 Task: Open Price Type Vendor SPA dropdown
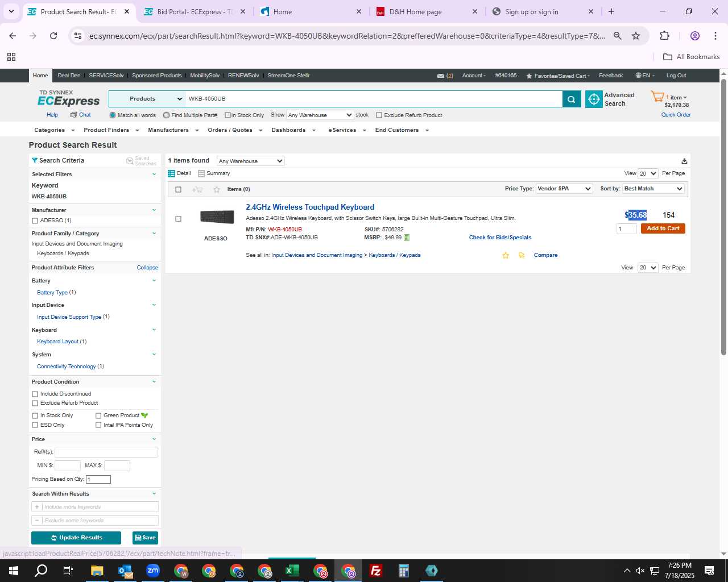click(x=564, y=189)
